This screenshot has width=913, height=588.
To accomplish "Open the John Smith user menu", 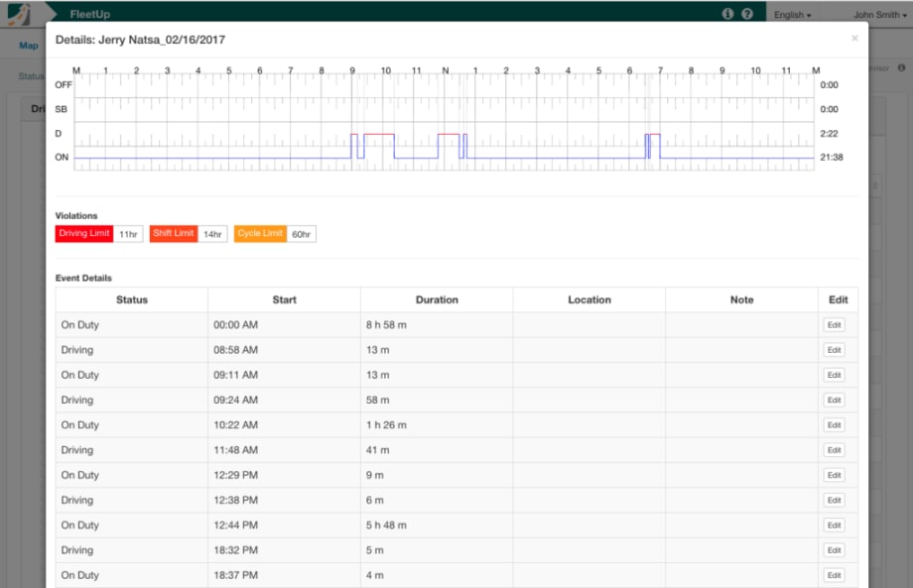I will 880,15.
